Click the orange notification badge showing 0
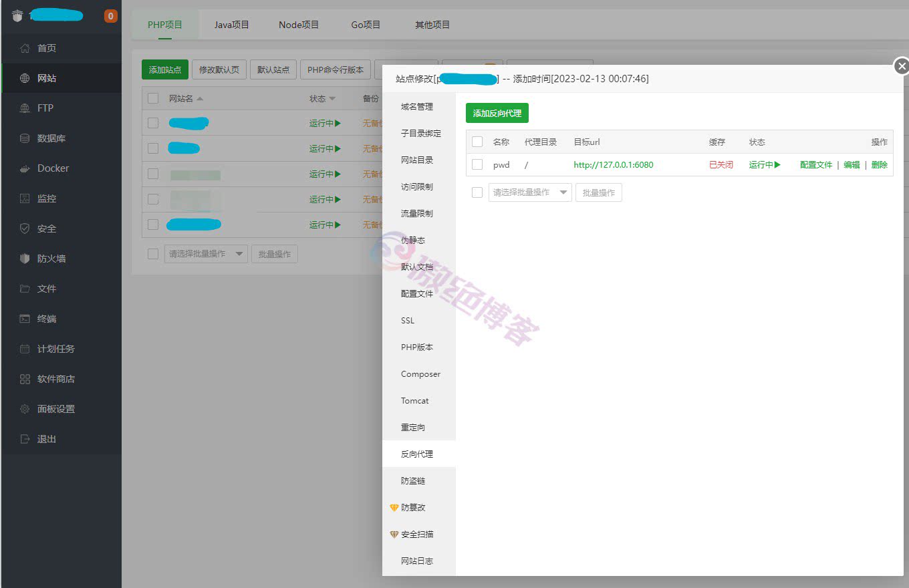The image size is (909, 588). coord(111,16)
